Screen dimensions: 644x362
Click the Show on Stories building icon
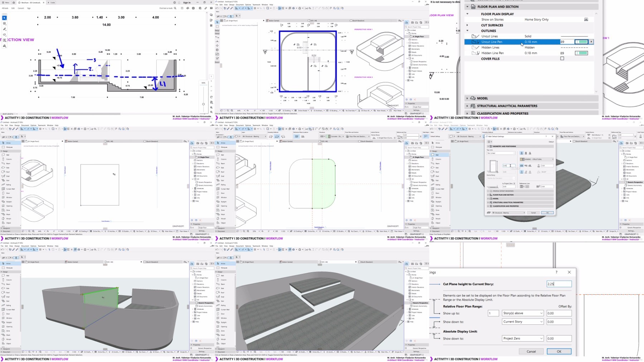pyautogui.click(x=586, y=19)
